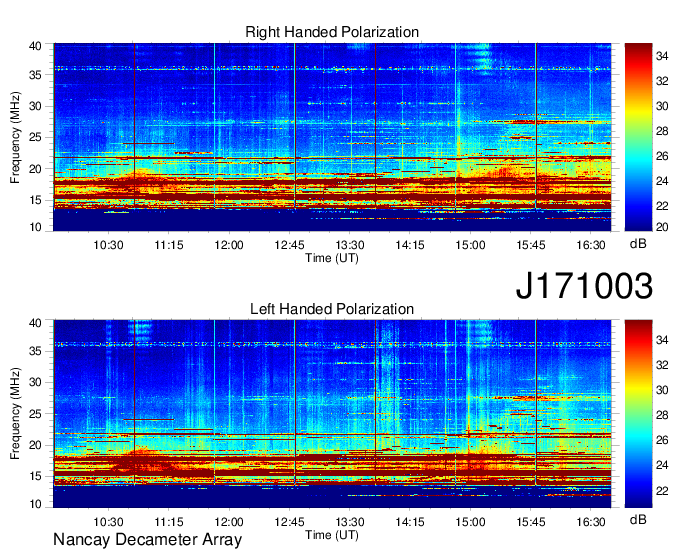Image resolution: width=680 pixels, height=552 pixels.
Task: Click the 15:00 time tick under Right Handed plot
Action: pyautogui.click(x=470, y=245)
